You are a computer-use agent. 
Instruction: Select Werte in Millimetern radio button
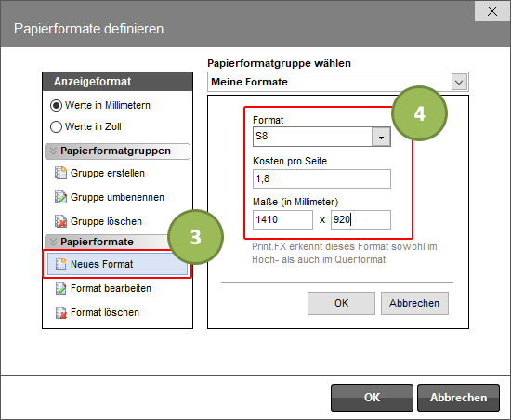tap(56, 106)
